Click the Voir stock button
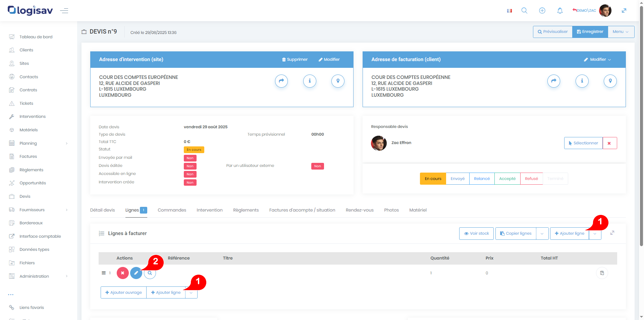 pyautogui.click(x=476, y=233)
